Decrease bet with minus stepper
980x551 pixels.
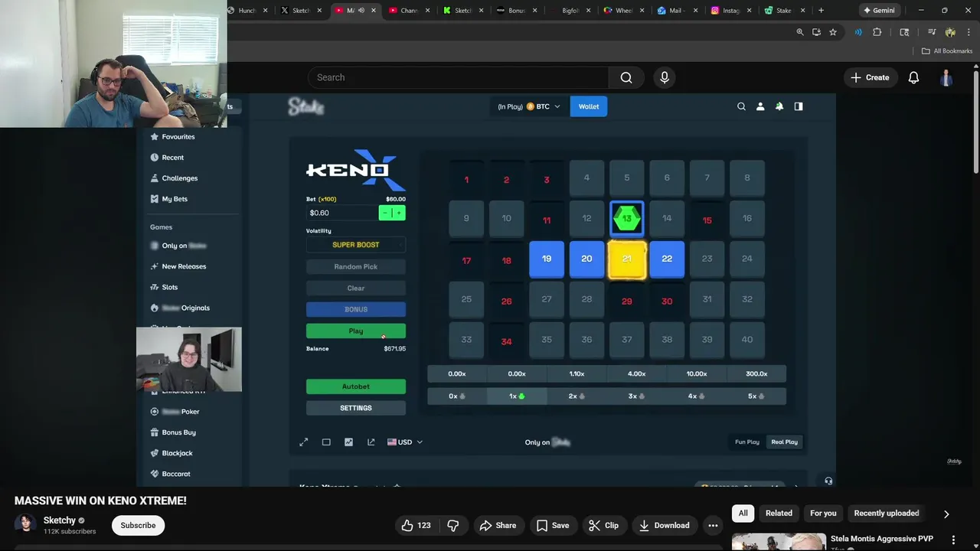point(385,213)
